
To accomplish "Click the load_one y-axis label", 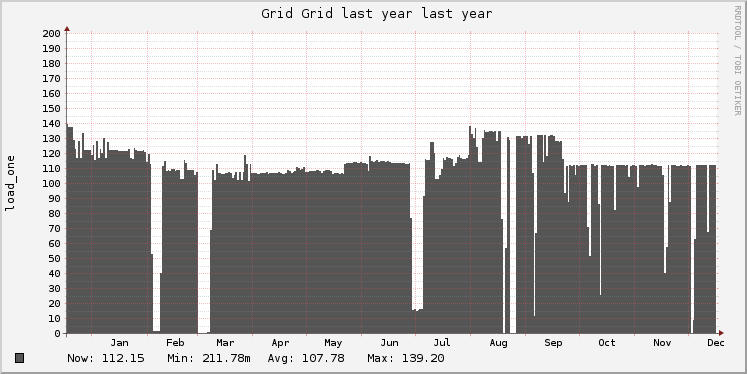I will pos(10,183).
